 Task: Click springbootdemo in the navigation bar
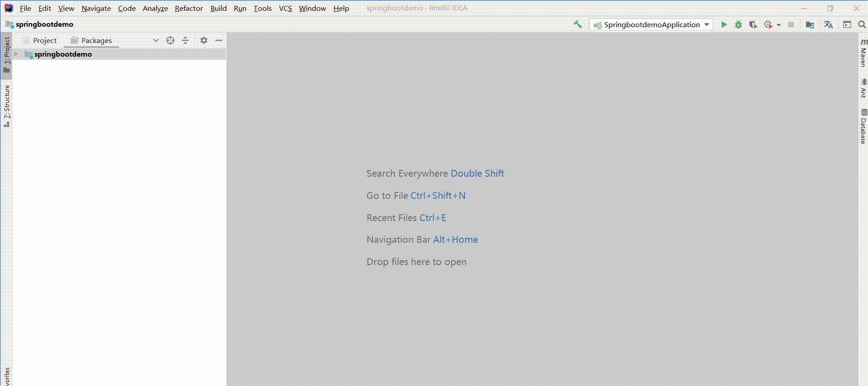(x=39, y=24)
